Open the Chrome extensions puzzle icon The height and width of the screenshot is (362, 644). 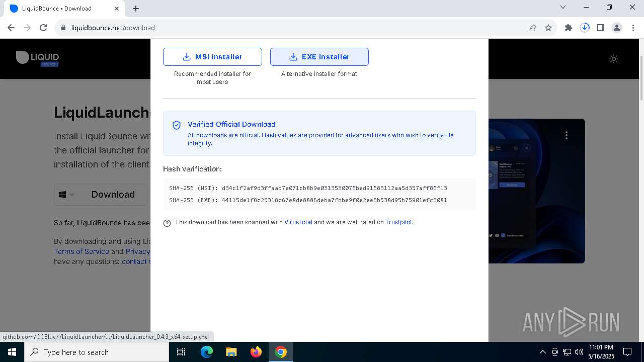point(569,28)
